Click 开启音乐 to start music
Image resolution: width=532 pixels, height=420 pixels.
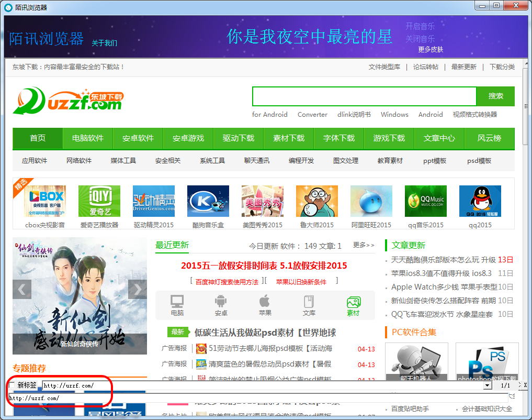pyautogui.click(x=420, y=26)
